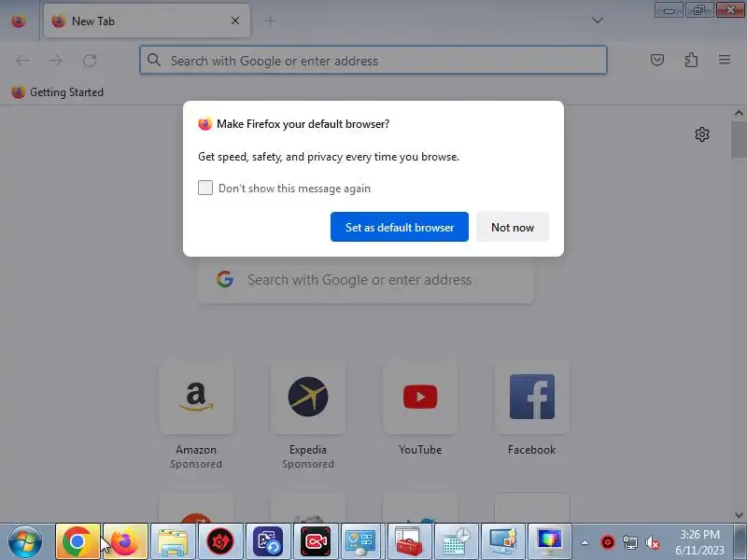Open the Windows Start menu
747x560 pixels.
click(25, 542)
